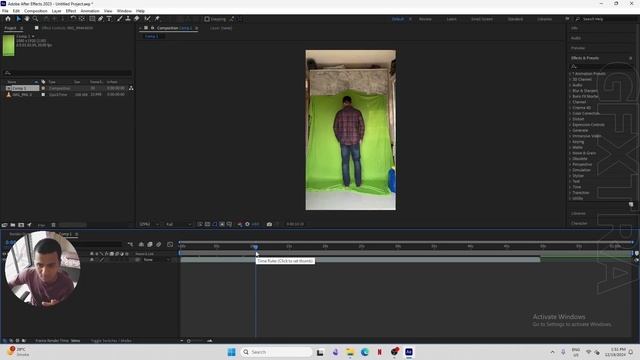640x360 pixels.
Task: Click the Comp 1 breadcrumb tab in the viewer
Action: coord(151,36)
